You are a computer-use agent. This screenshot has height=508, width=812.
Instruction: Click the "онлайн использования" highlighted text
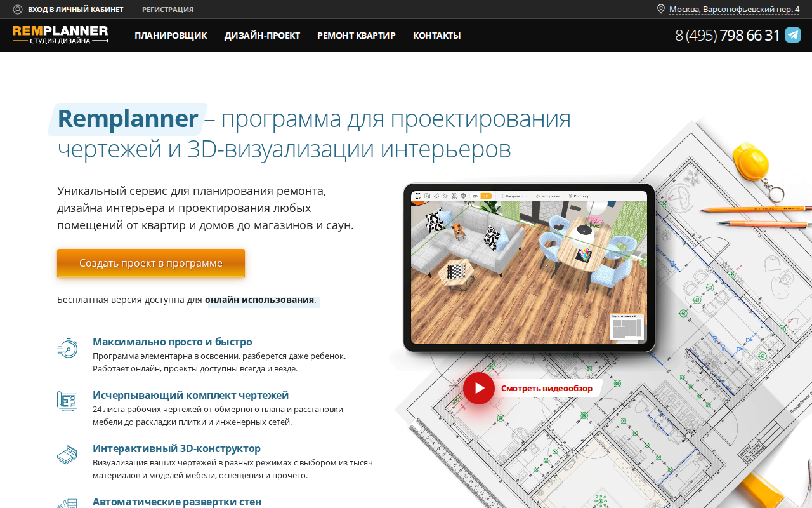[259, 300]
